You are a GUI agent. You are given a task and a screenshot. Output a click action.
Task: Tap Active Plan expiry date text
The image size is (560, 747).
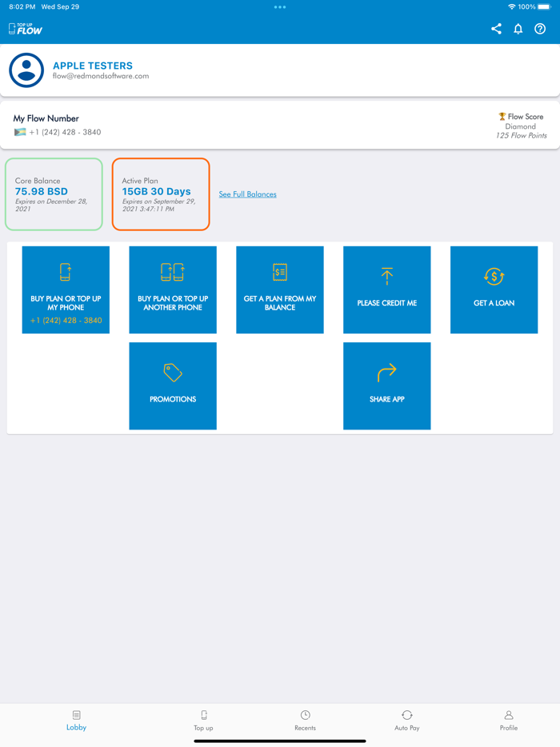point(158,205)
